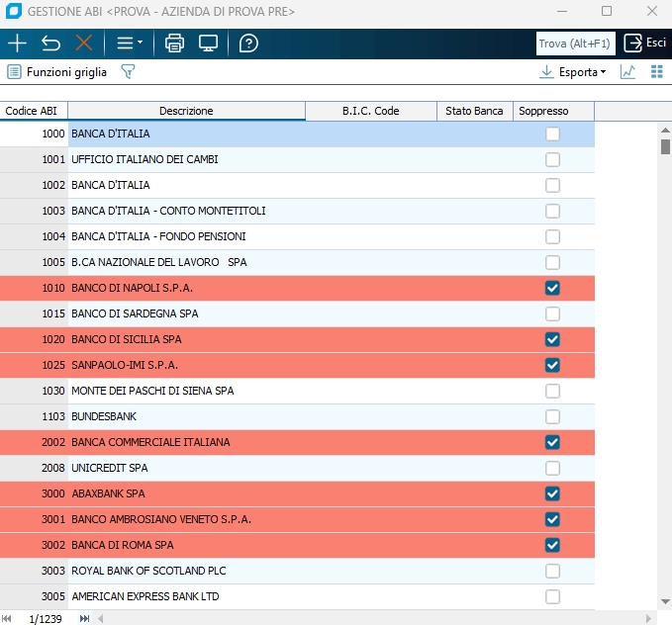The height and width of the screenshot is (625, 672).
Task: Check Soppresso box for UNICREDIT SPA
Action: click(x=552, y=468)
